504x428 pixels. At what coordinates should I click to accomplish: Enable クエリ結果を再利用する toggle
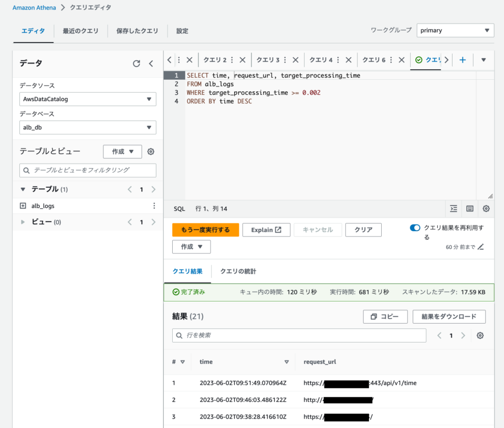(x=415, y=229)
